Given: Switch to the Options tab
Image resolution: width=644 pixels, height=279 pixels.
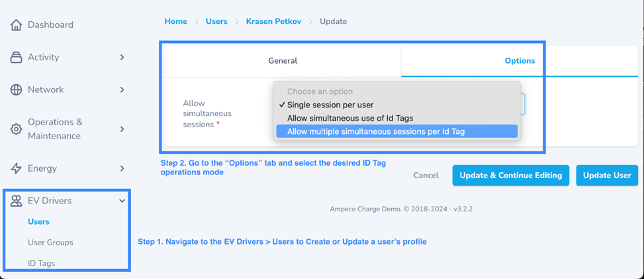Looking at the screenshot, I should tap(520, 61).
